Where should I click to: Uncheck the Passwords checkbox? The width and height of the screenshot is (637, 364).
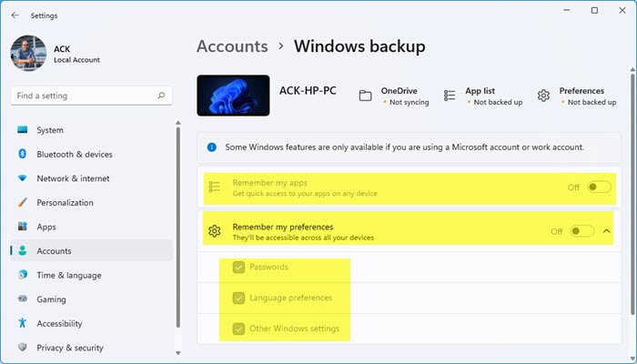(x=238, y=268)
